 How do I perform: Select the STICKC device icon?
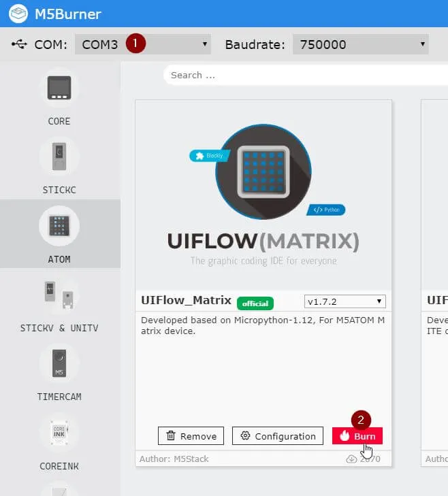point(59,157)
